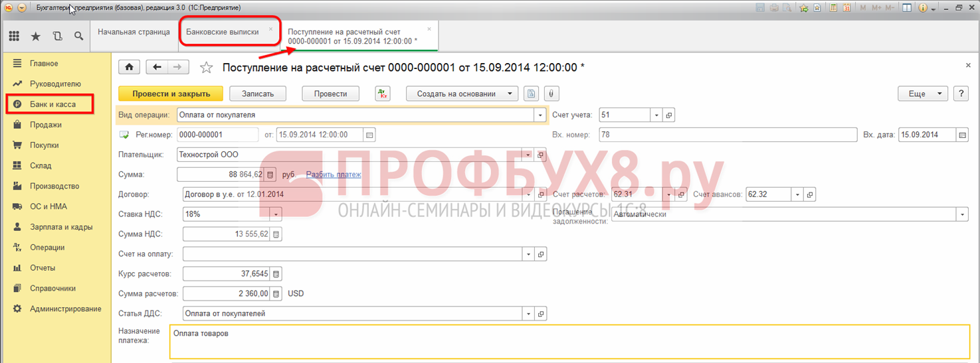Toggle the window panels layout icon
Screen dimensions: 980x363
[x=907, y=8]
